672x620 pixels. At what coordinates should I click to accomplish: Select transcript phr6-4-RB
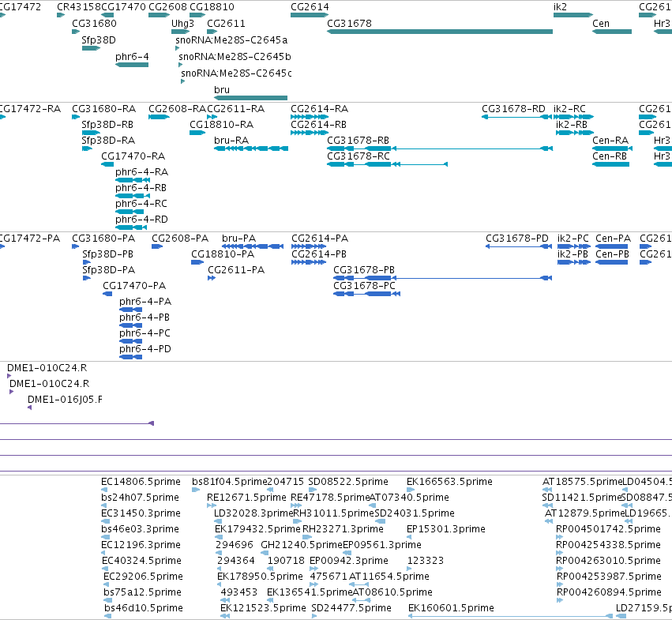tap(133, 197)
